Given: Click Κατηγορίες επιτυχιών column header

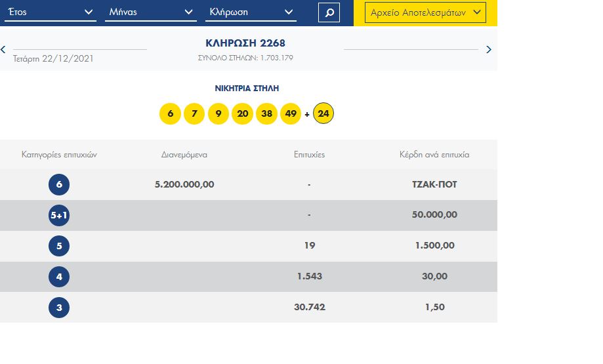Looking at the screenshot, I should [59, 155].
